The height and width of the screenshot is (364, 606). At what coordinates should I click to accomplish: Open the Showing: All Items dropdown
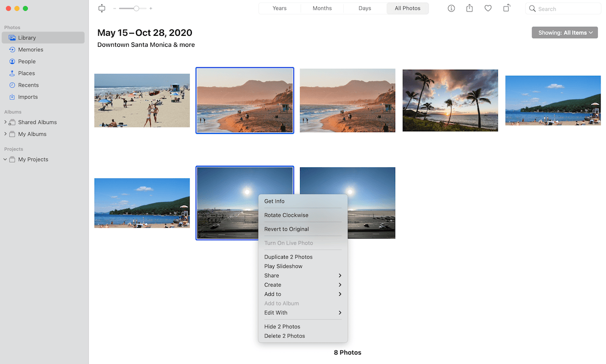565,32
